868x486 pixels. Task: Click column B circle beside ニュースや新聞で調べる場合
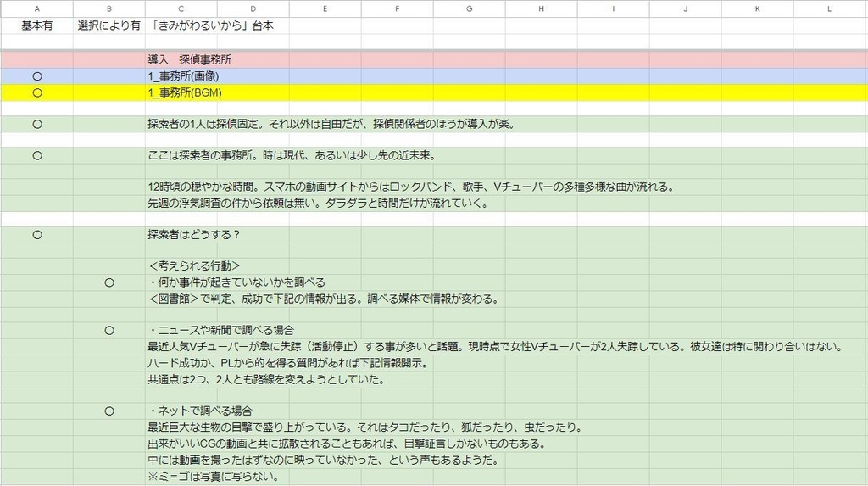click(x=109, y=330)
